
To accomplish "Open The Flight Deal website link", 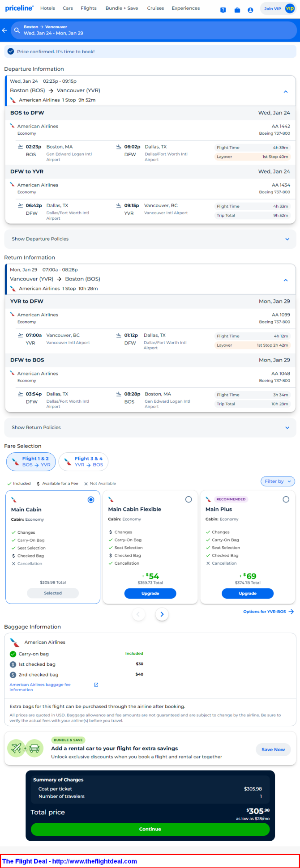I will (x=69, y=861).
